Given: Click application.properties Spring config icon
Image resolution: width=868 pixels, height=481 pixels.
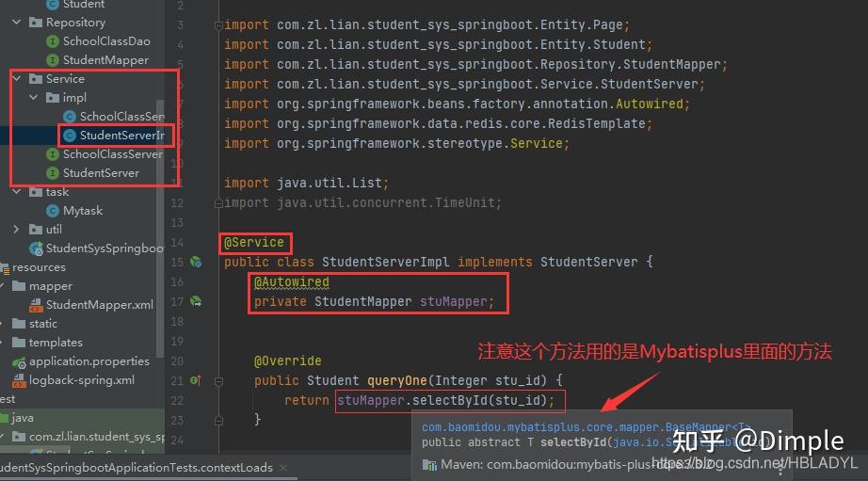Looking at the screenshot, I should tap(19, 361).
